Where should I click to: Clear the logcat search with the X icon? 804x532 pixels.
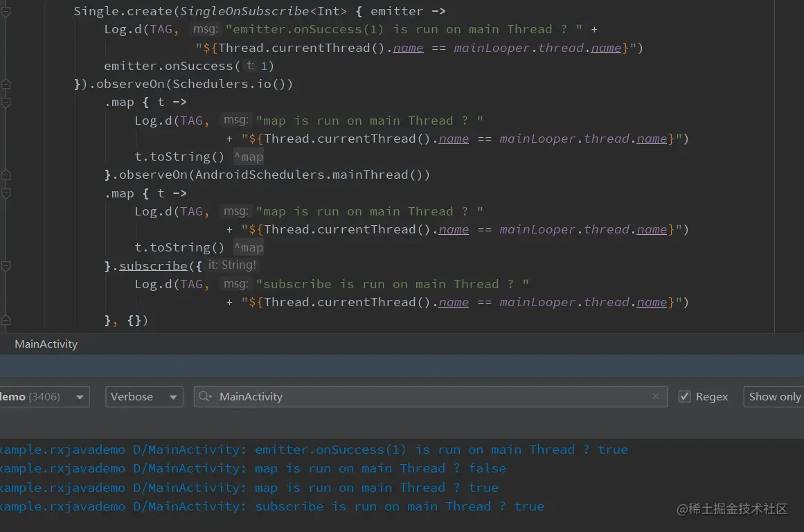[655, 396]
